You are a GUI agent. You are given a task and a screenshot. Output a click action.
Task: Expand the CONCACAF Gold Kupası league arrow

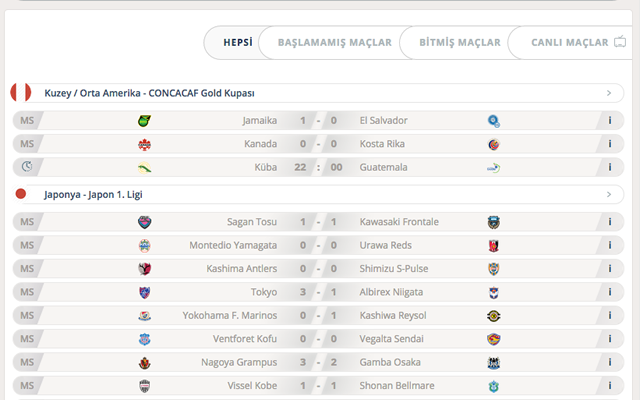(608, 93)
